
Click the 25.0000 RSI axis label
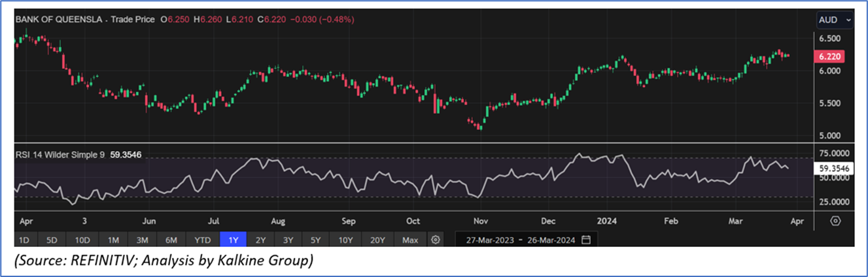point(833,202)
